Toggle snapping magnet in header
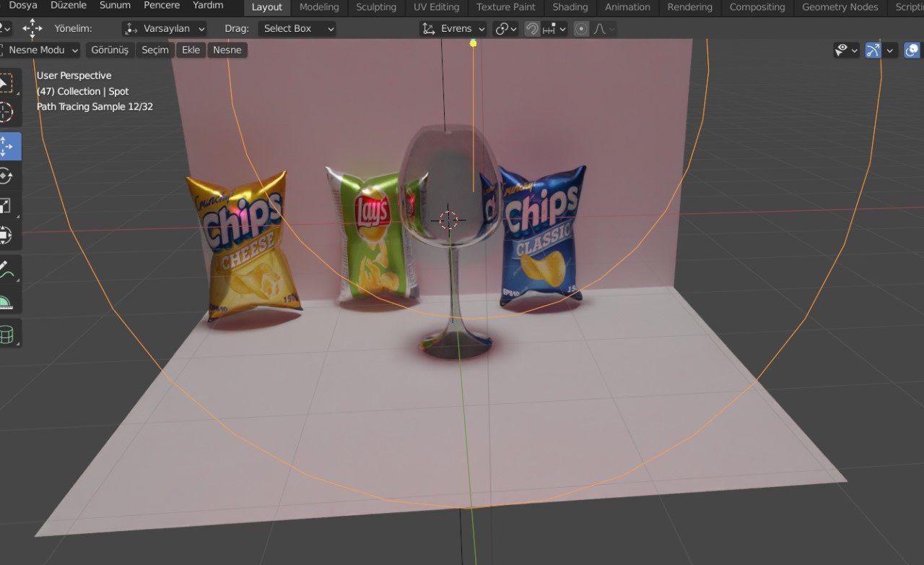 532,29
